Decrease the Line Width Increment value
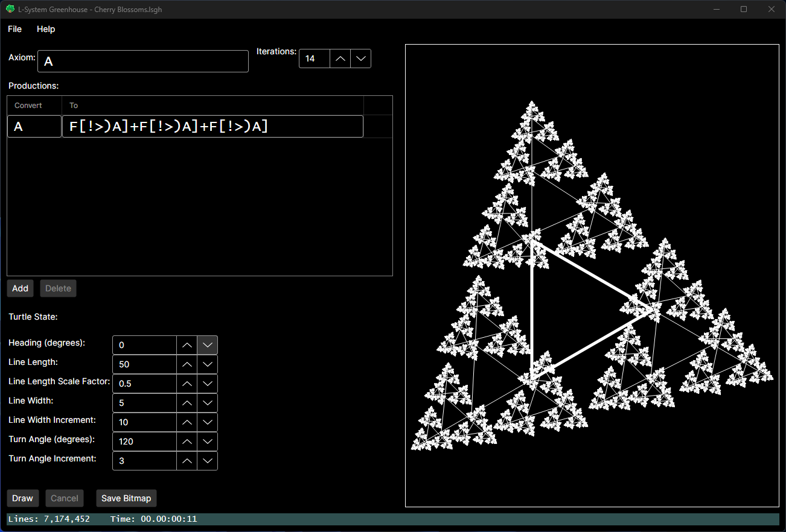Image resolution: width=786 pixels, height=532 pixels. tap(208, 422)
